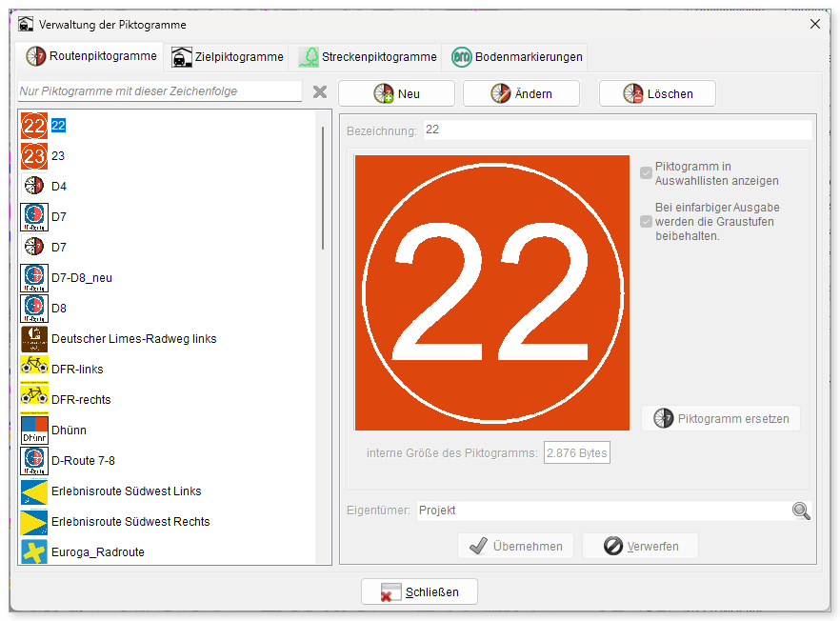Discard changes with Verwerfen
Image resolution: width=840 pixels, height=621 pixels.
tap(640, 547)
